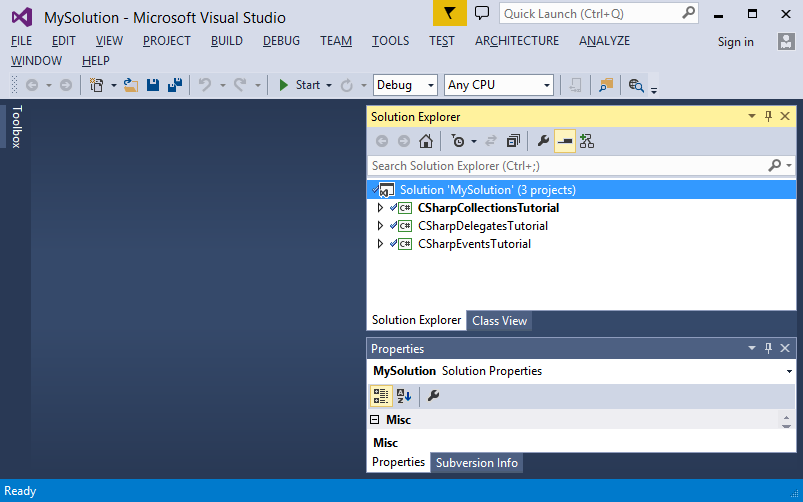Screen dimensions: 803x502
Task: Click the Sign in link
Action: click(735, 42)
